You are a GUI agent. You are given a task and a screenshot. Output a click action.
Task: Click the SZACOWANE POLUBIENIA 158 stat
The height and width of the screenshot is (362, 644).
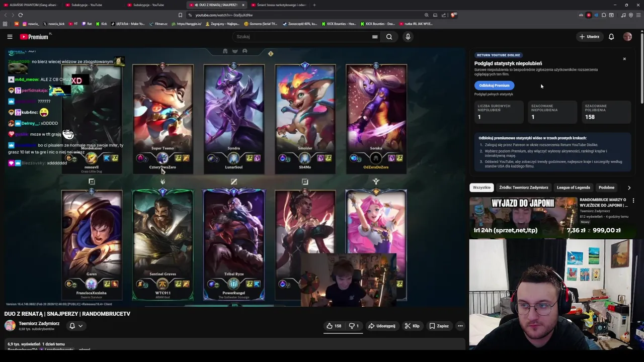[x=606, y=112]
